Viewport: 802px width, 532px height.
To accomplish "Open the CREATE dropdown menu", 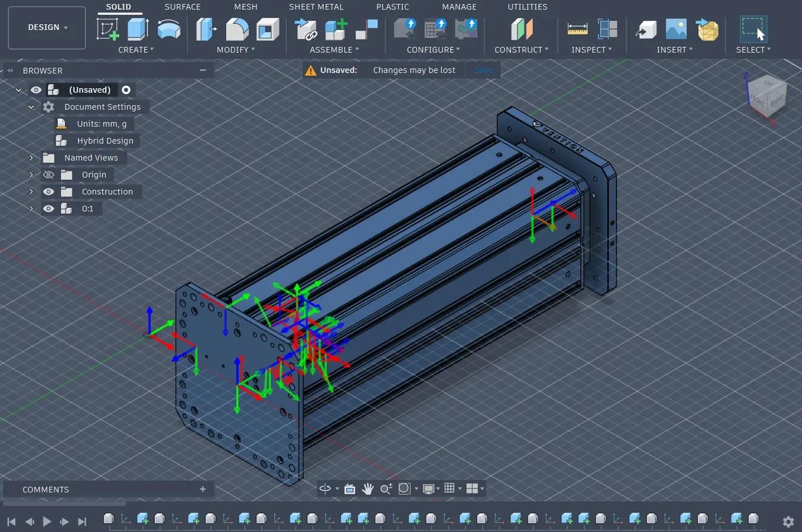I will pyautogui.click(x=136, y=50).
